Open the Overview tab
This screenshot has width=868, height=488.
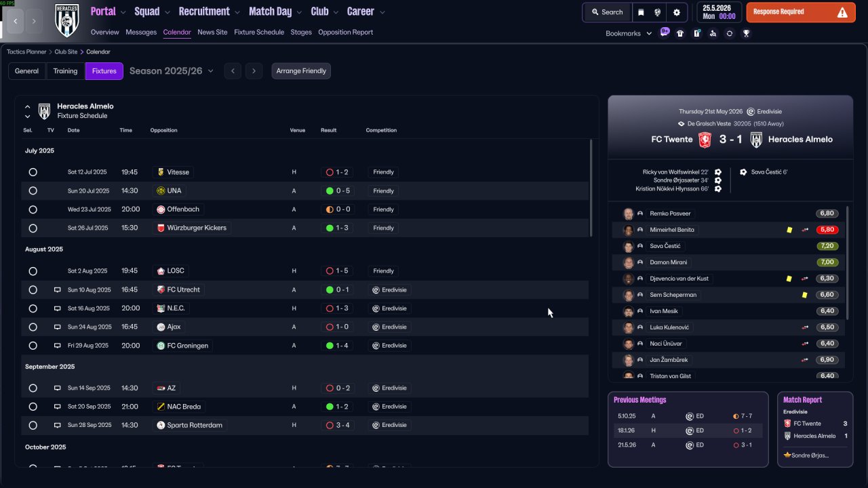[x=104, y=32]
